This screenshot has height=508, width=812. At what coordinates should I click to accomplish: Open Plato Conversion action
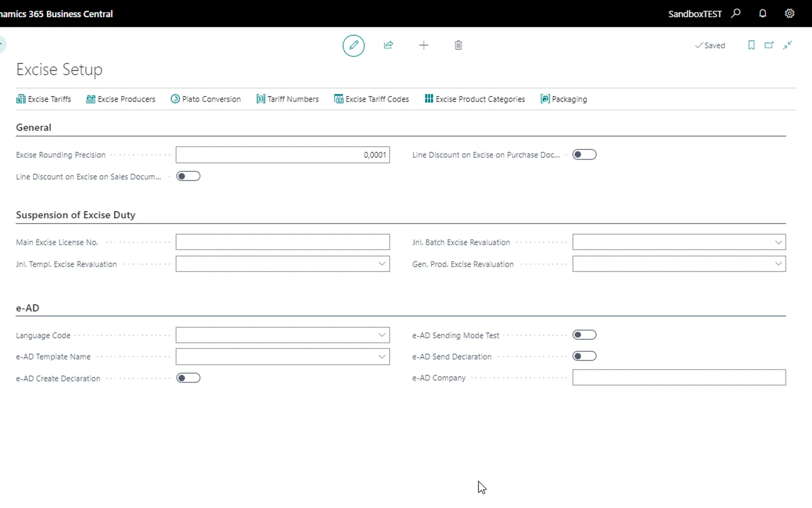click(206, 99)
